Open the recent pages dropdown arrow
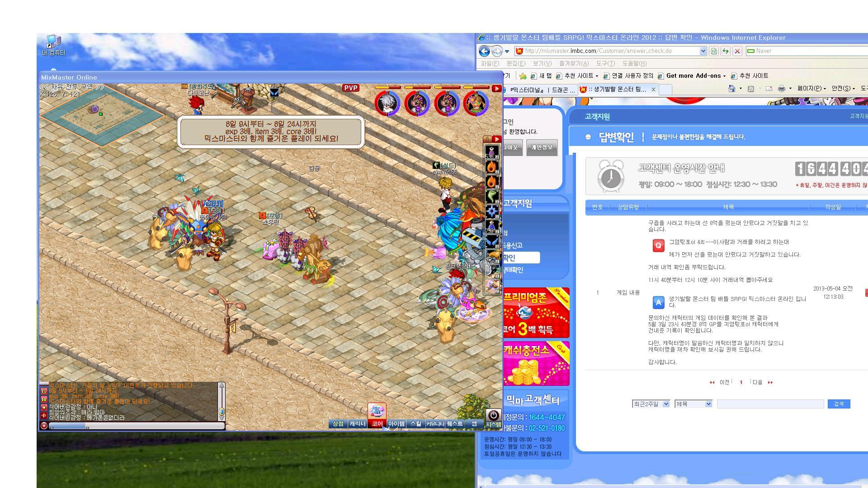 pos(507,51)
